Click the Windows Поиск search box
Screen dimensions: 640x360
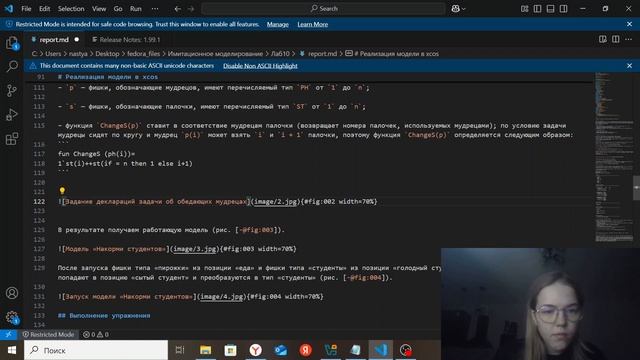96,350
